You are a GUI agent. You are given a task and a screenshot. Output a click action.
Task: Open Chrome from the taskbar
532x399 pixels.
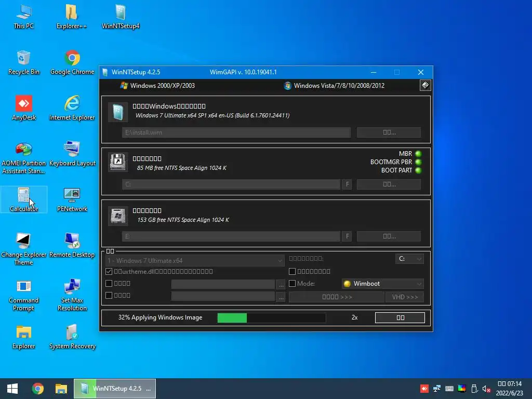pos(37,389)
